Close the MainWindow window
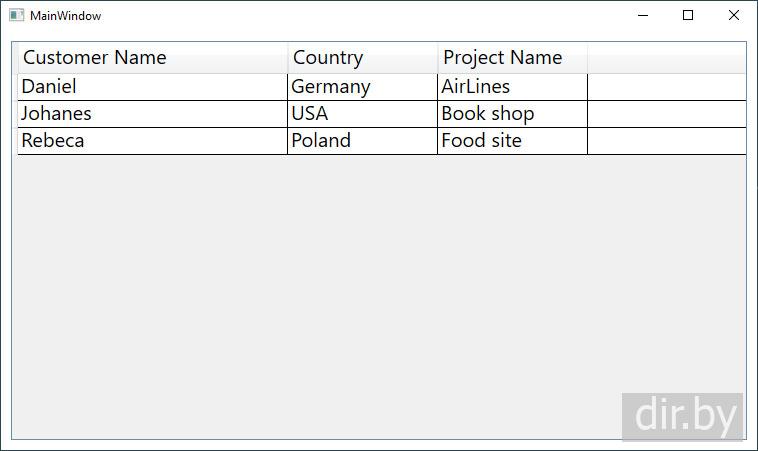The width and height of the screenshot is (758, 451). tap(734, 16)
